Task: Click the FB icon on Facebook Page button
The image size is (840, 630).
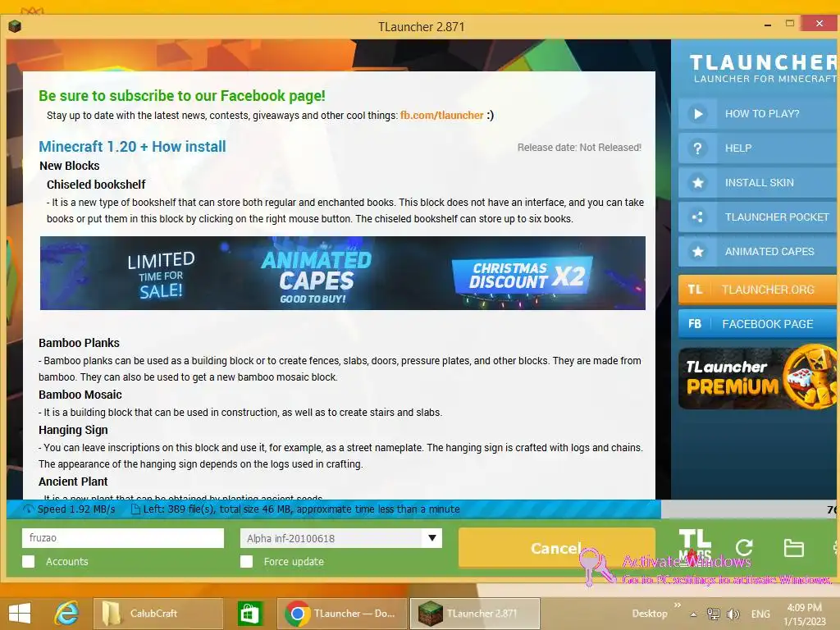Action: [x=695, y=323]
